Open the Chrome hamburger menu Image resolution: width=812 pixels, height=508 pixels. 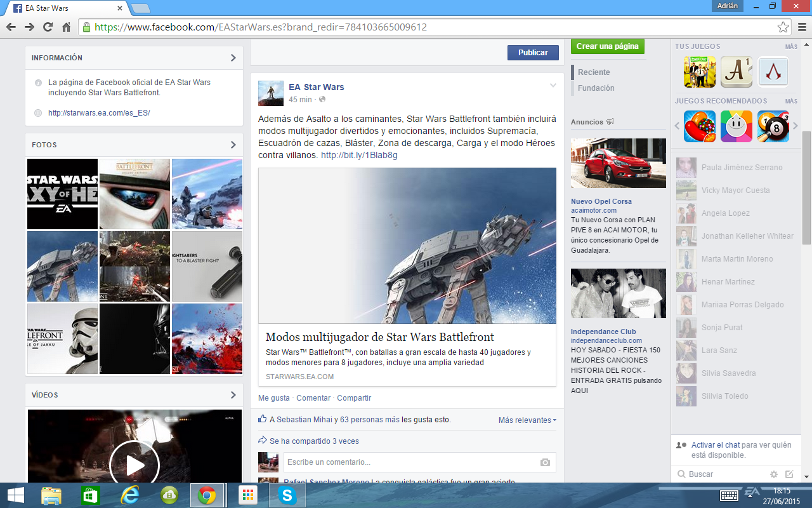pyautogui.click(x=801, y=27)
